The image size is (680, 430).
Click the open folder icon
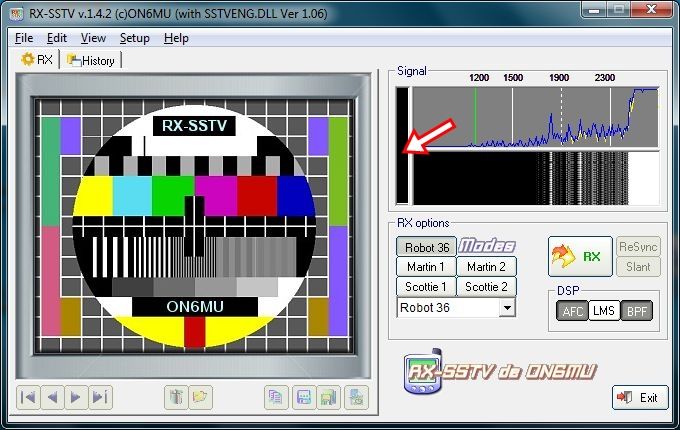200,397
